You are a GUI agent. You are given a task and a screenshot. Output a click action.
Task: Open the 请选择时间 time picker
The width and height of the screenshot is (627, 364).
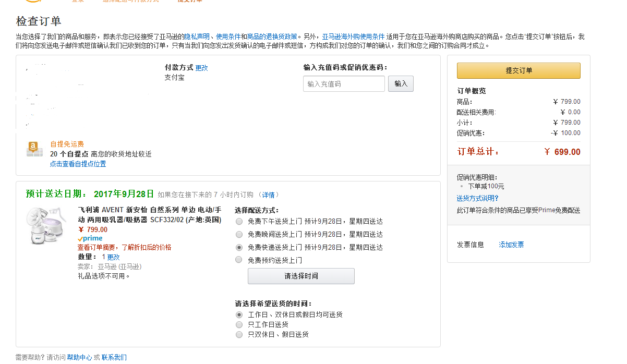(301, 276)
